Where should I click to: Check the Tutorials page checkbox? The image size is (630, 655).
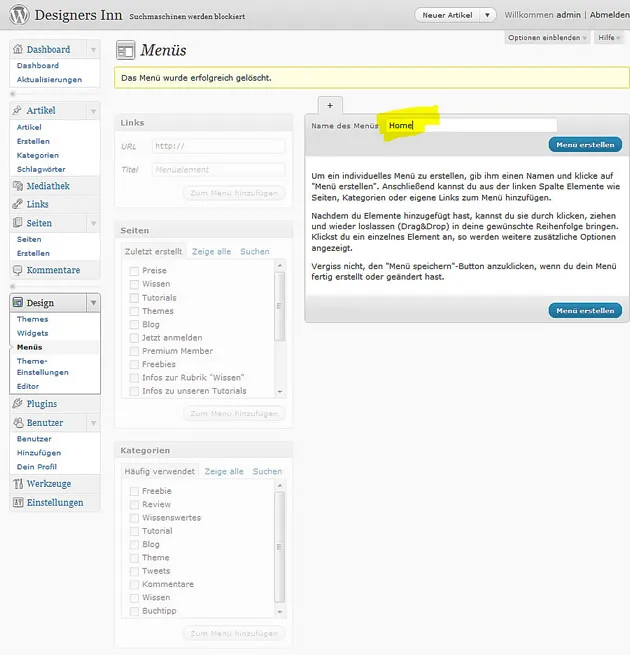pyautogui.click(x=134, y=298)
